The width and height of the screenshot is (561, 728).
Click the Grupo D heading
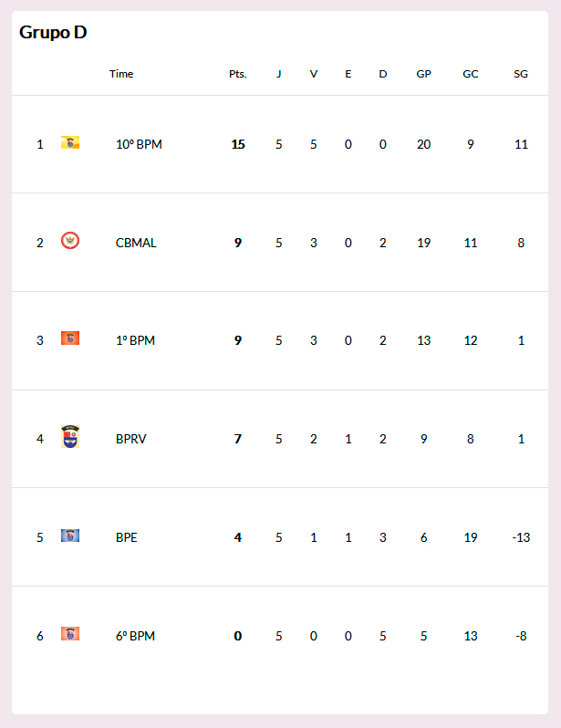[x=53, y=32]
